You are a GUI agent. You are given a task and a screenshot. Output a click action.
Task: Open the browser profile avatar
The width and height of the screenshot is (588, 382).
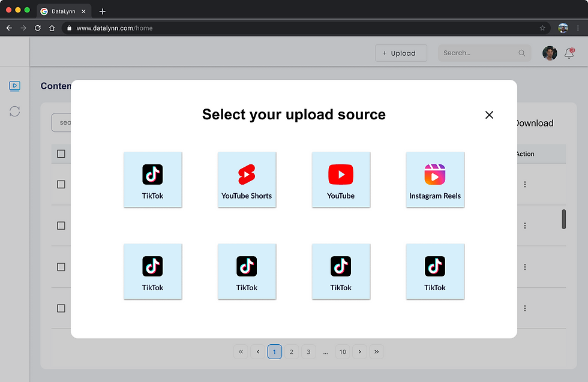click(563, 28)
